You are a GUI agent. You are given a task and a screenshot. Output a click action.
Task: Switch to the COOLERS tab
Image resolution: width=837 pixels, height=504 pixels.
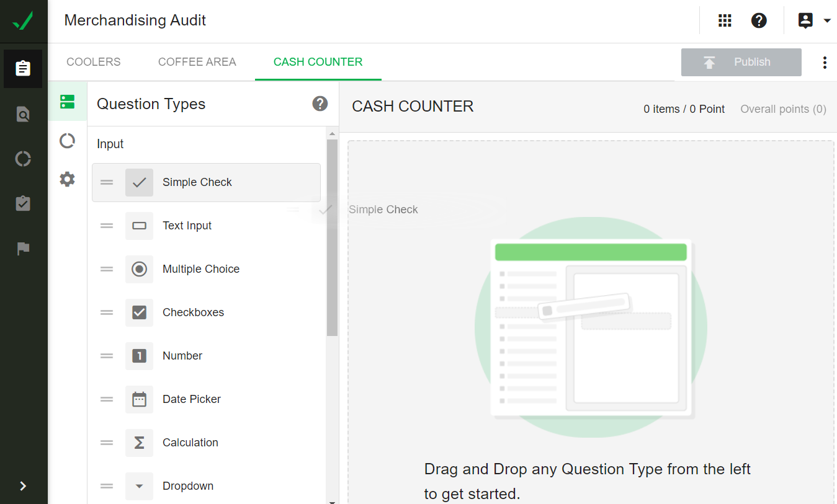pos(94,62)
